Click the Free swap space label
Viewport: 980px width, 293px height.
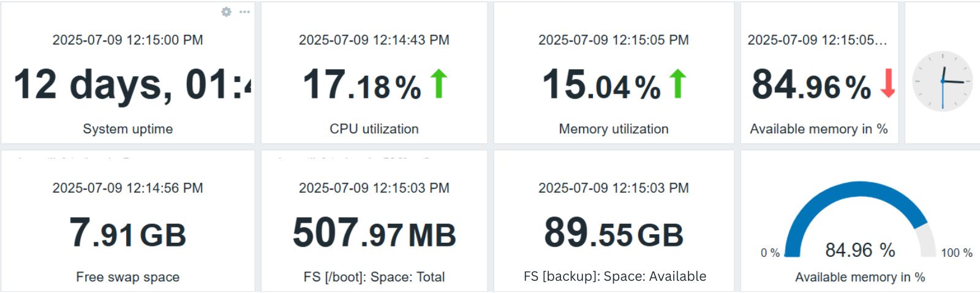click(128, 277)
